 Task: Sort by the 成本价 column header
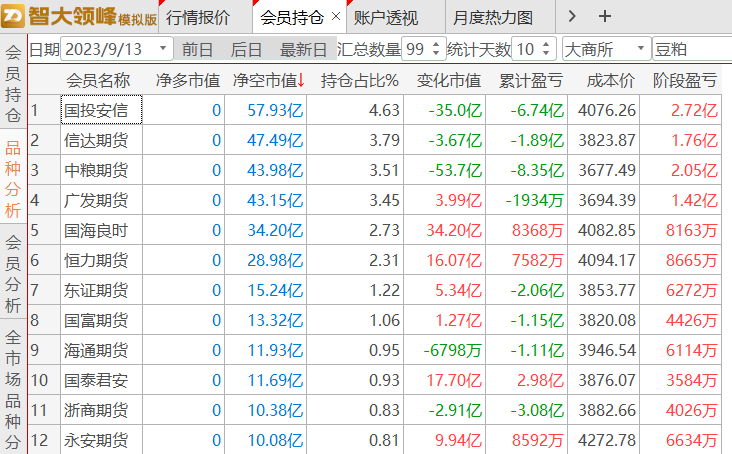coord(610,81)
